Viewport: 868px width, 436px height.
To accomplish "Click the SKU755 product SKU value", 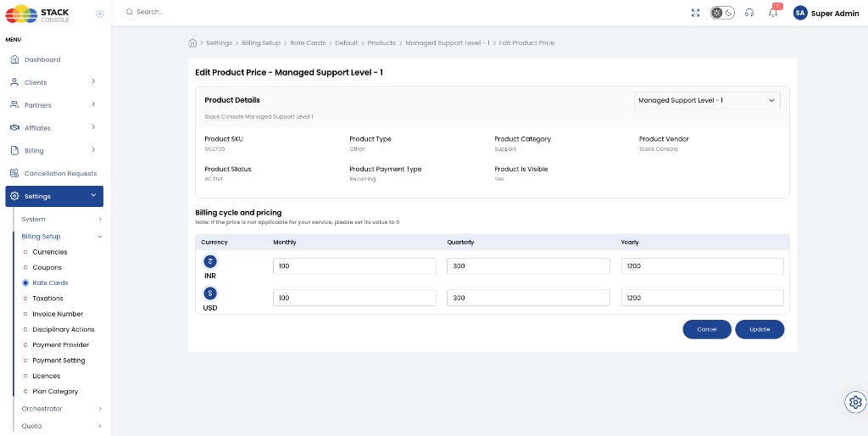I will click(214, 149).
